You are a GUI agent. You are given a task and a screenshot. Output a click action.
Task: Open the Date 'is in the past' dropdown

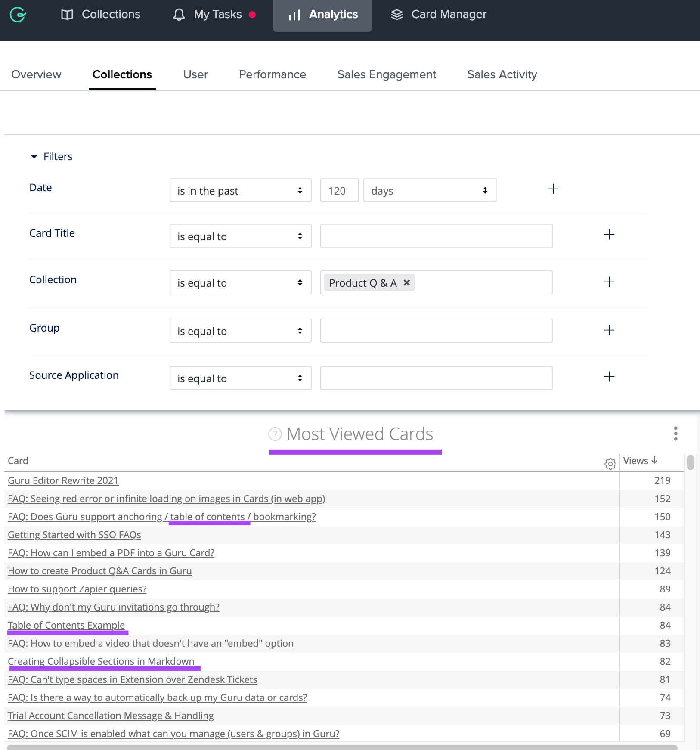[x=240, y=190]
